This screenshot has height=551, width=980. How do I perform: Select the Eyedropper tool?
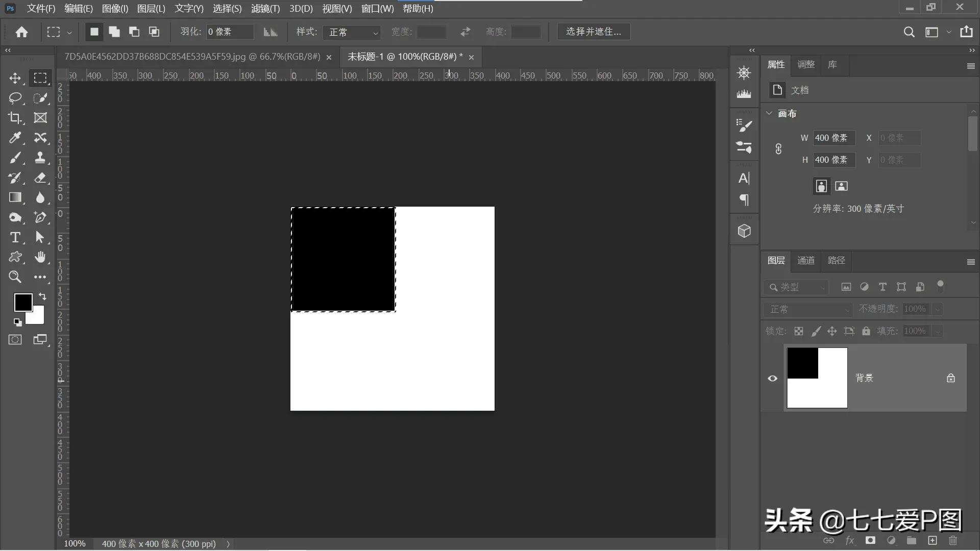point(15,138)
